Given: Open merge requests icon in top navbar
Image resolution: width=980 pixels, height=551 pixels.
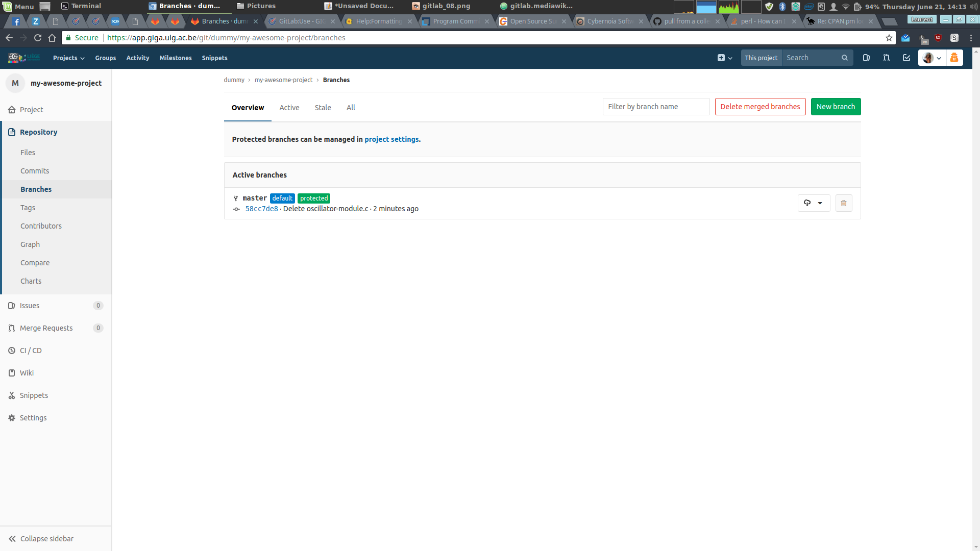Looking at the screenshot, I should coord(887,58).
